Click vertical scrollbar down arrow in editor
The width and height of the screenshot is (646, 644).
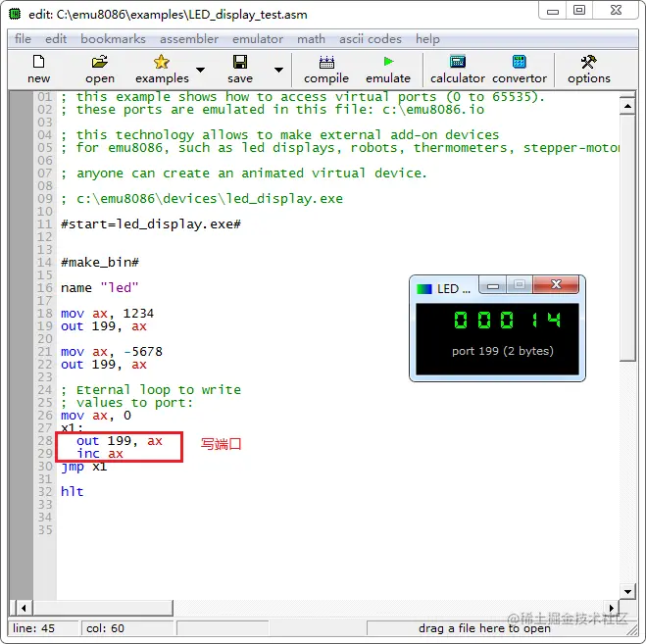point(627,592)
